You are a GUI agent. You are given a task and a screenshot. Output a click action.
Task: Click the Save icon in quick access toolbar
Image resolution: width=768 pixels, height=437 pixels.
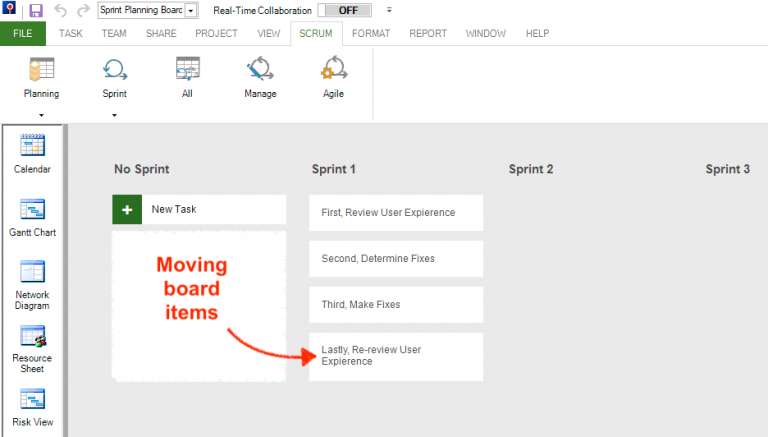pyautogui.click(x=36, y=10)
